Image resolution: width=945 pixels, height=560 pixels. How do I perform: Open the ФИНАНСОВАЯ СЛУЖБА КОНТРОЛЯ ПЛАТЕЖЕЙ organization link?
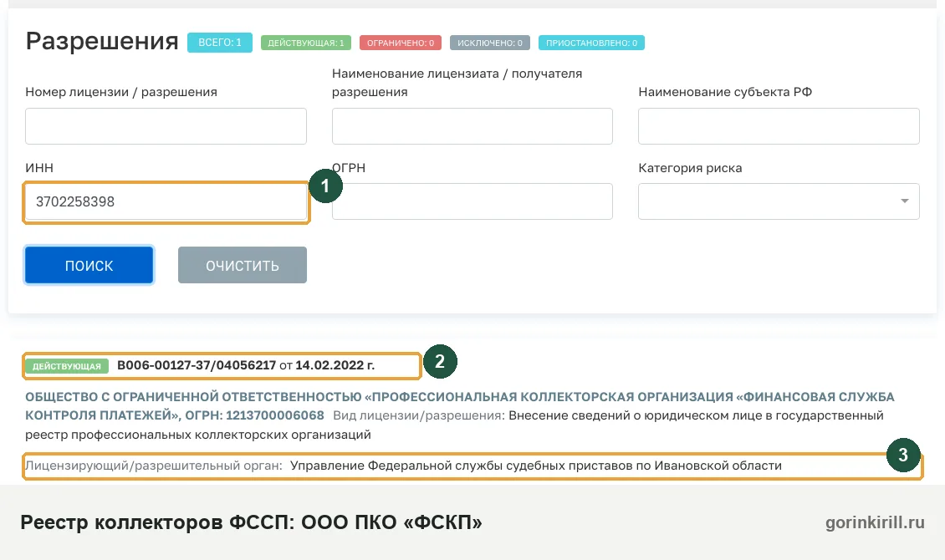[460, 406]
